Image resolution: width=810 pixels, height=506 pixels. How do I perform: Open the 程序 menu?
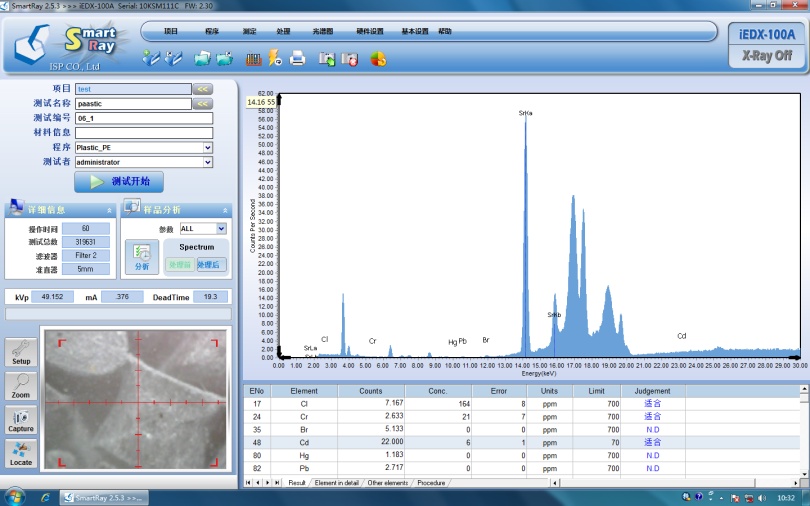coord(212,31)
